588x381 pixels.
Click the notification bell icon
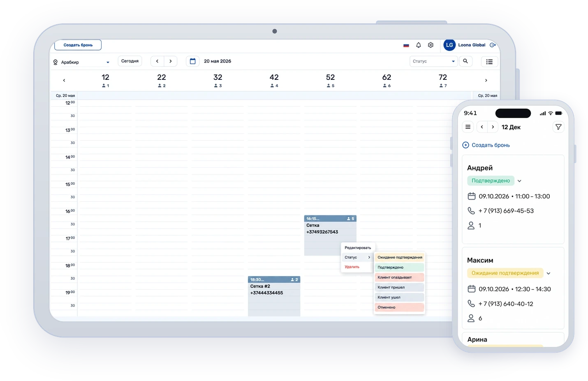pos(419,45)
